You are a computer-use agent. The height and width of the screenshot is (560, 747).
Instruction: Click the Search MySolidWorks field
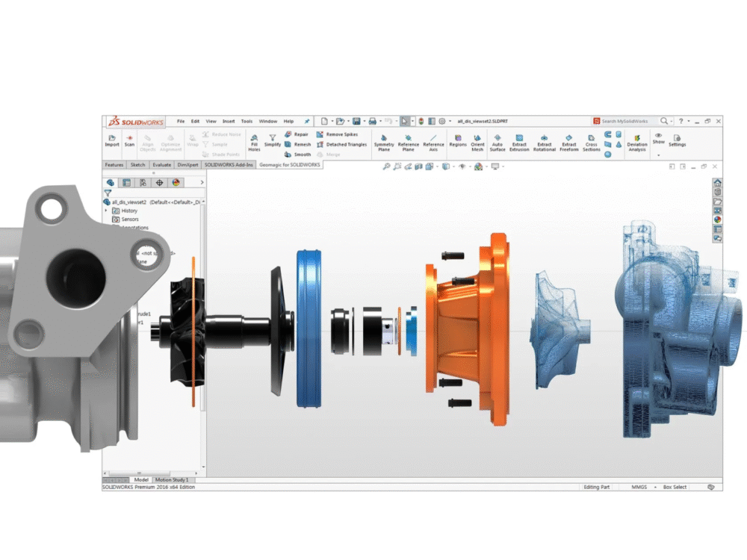coord(625,122)
